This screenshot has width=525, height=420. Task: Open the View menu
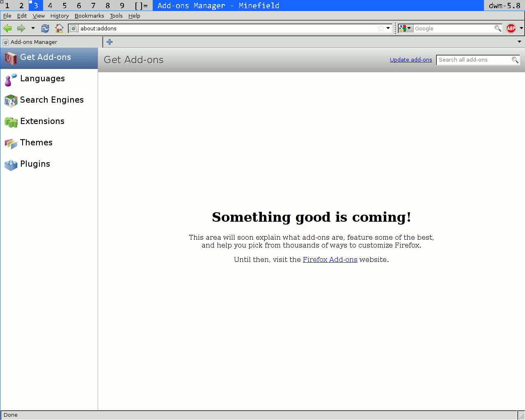(x=39, y=16)
